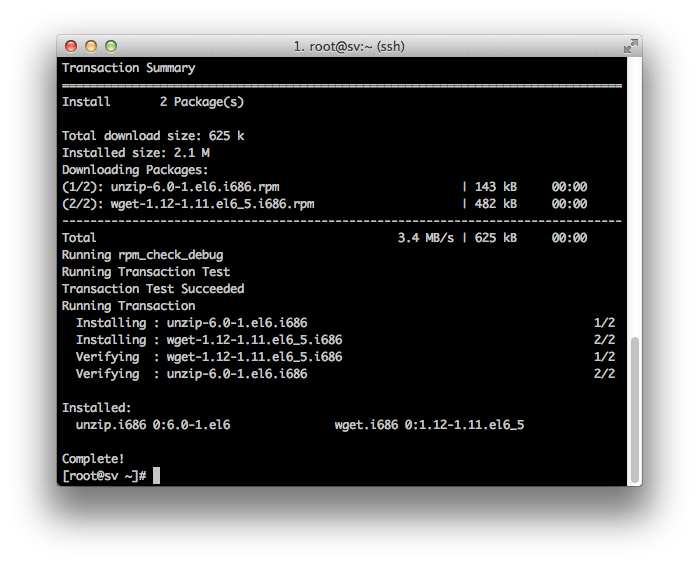Viewport: 699px width, 565px height.
Task: Click "Verifying : unzip-6.0-1.el6.i686" line
Action: click(192, 374)
